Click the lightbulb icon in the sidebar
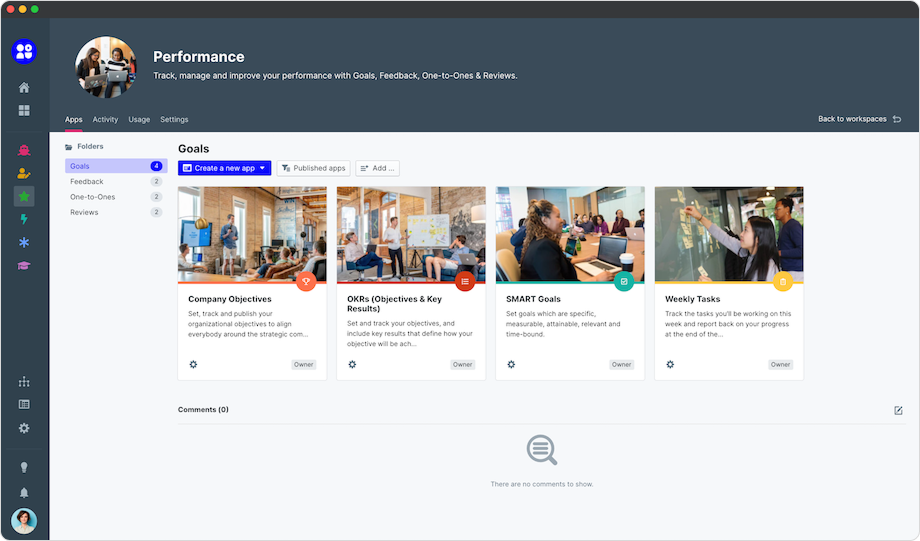This screenshot has width=920, height=541. pyautogui.click(x=24, y=467)
